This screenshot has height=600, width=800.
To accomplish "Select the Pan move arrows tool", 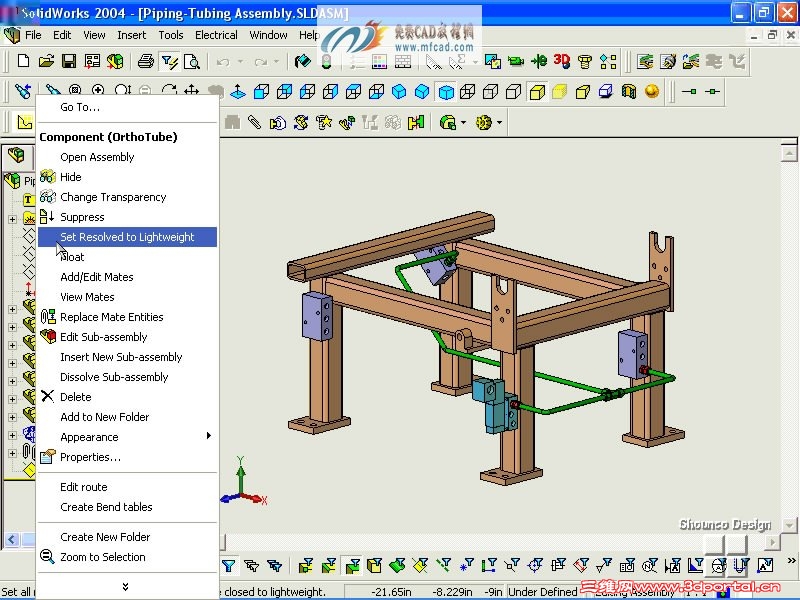I will (x=191, y=91).
